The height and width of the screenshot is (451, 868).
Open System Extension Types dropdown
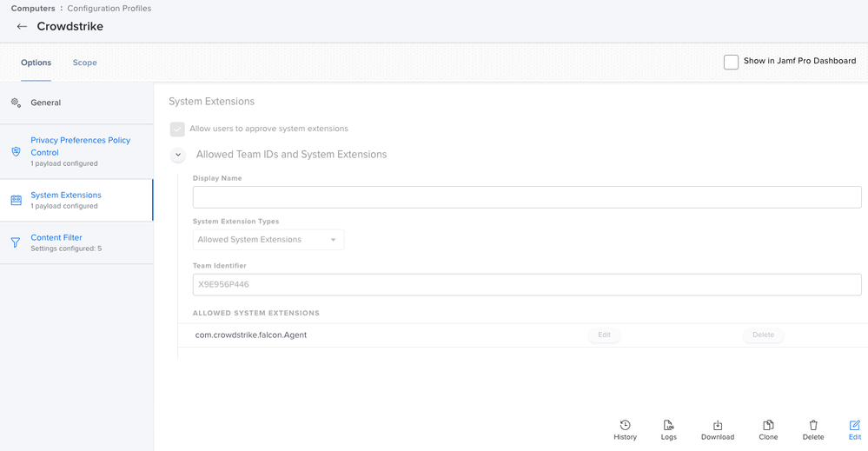pos(268,240)
